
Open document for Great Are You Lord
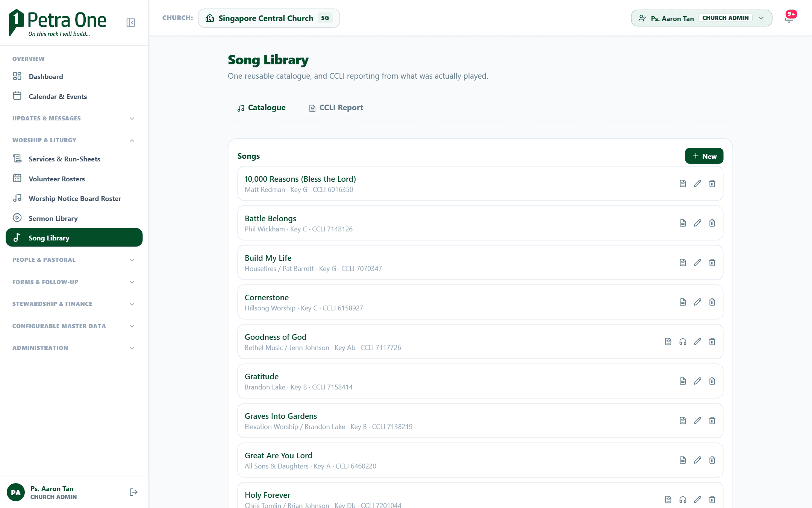tap(683, 460)
